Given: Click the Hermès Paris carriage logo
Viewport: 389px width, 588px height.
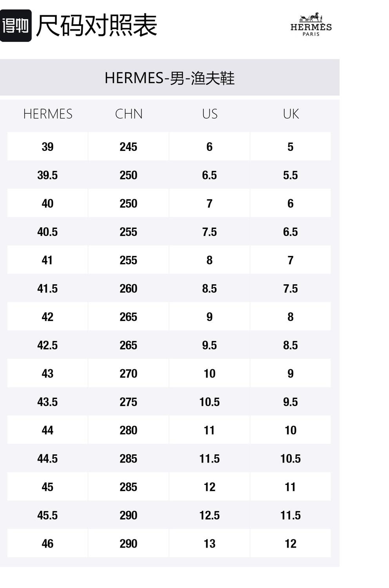Looking at the screenshot, I should (311, 25).
